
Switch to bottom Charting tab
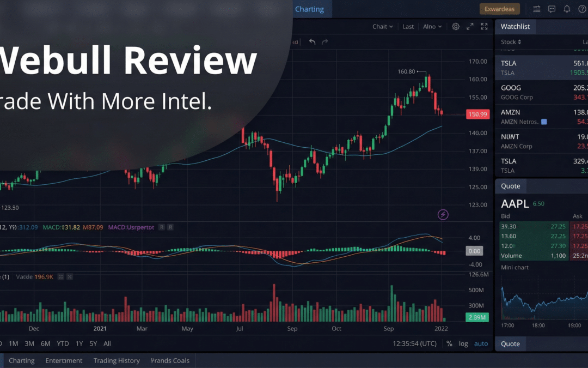[21, 360]
